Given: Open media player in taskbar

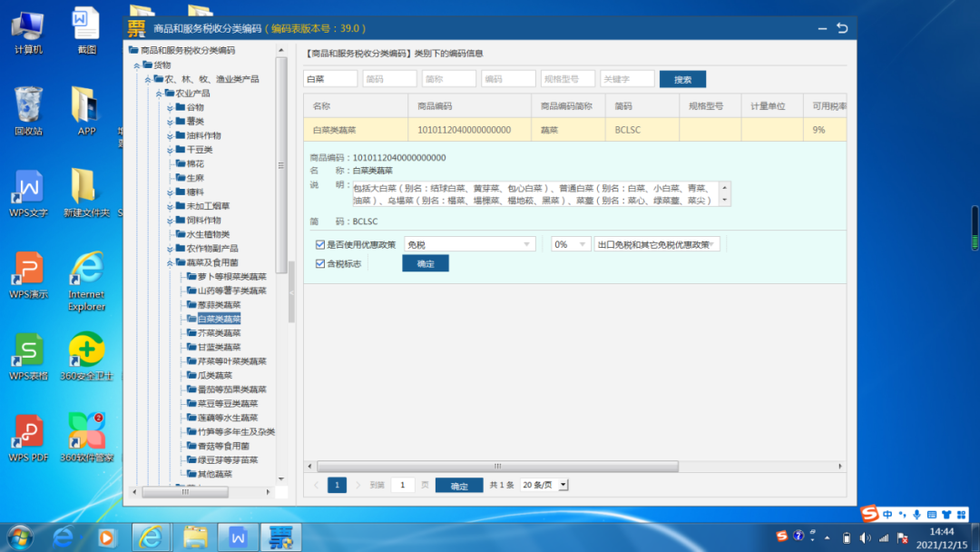Looking at the screenshot, I should coord(105,537).
